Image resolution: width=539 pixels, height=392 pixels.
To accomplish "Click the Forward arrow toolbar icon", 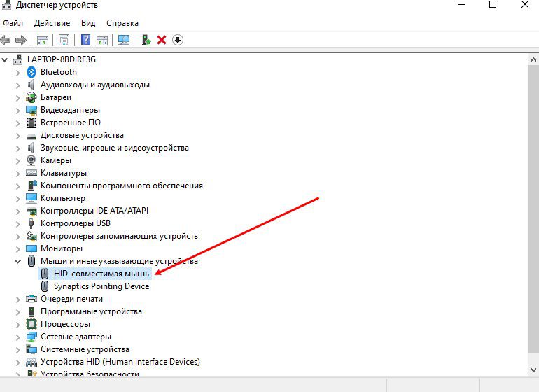I will tap(21, 40).
